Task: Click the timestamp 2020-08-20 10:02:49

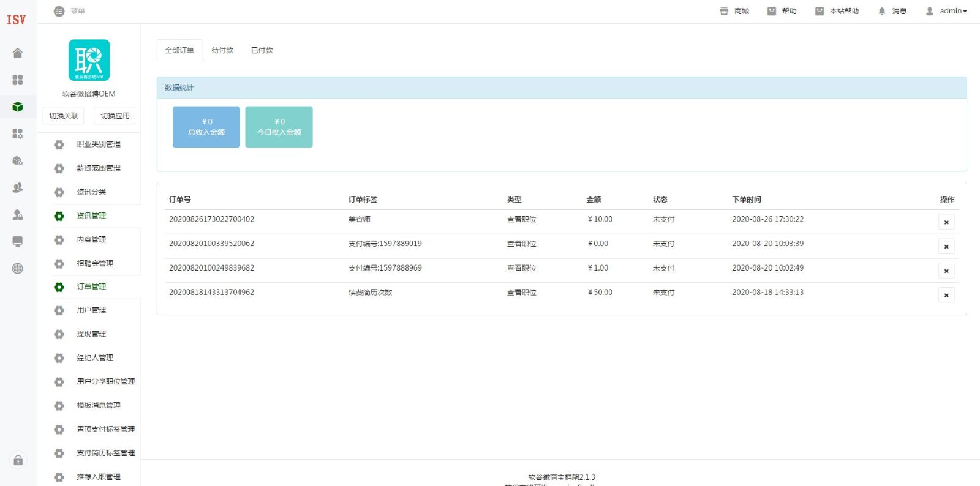Action: (x=768, y=268)
